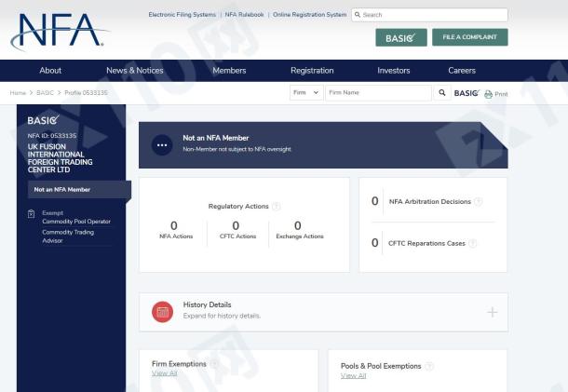The image size is (568, 392).
Task: Go to the Home breadcrumb
Action: [x=18, y=93]
